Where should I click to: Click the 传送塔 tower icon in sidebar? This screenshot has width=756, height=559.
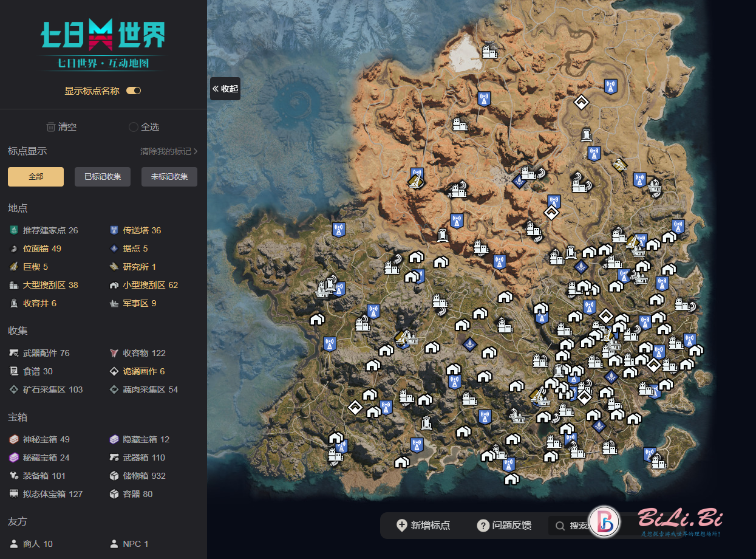(x=114, y=230)
